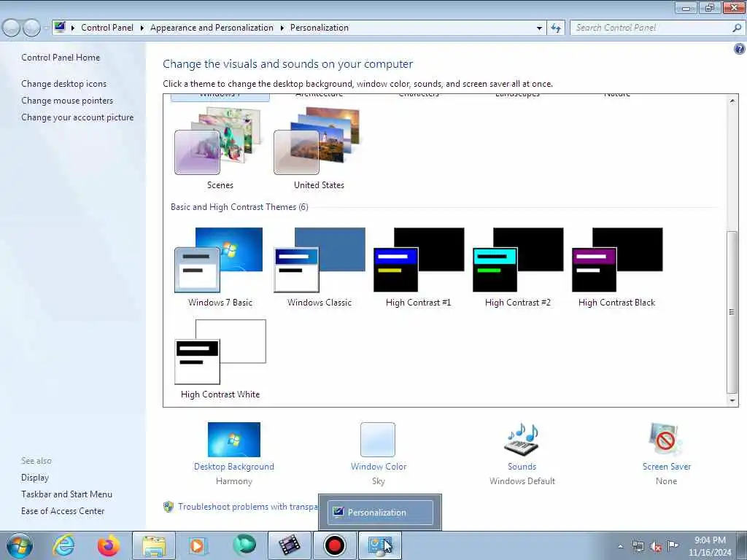Select the Personalization window preview
The image size is (747, 560).
380,513
